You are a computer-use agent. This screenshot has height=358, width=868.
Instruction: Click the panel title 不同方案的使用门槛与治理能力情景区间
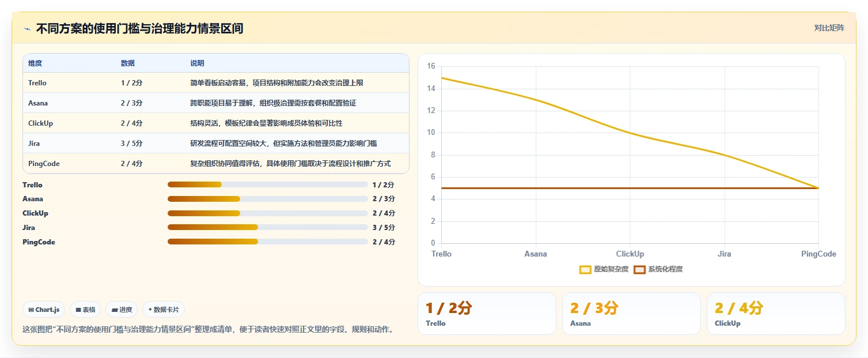tap(139, 28)
